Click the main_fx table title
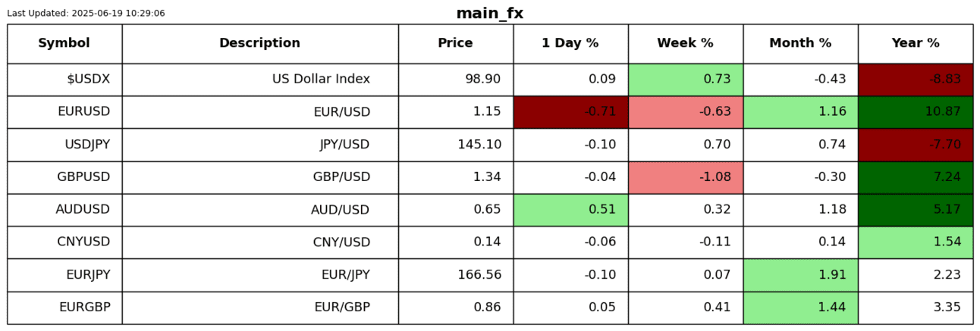The width and height of the screenshot is (980, 331). pos(489,14)
